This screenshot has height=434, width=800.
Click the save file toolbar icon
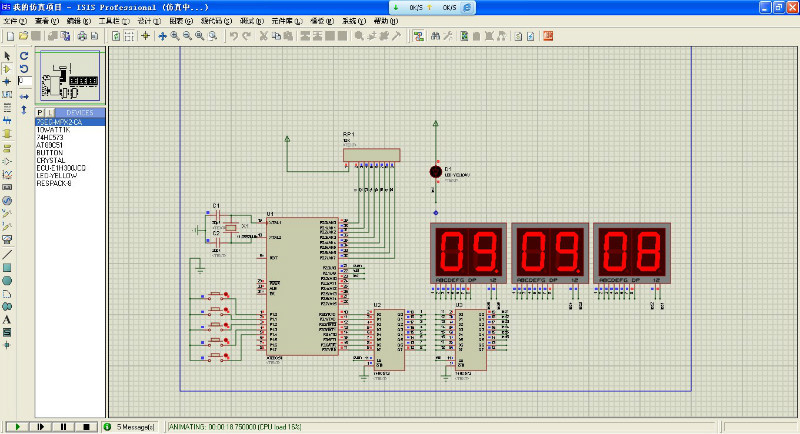[36, 36]
